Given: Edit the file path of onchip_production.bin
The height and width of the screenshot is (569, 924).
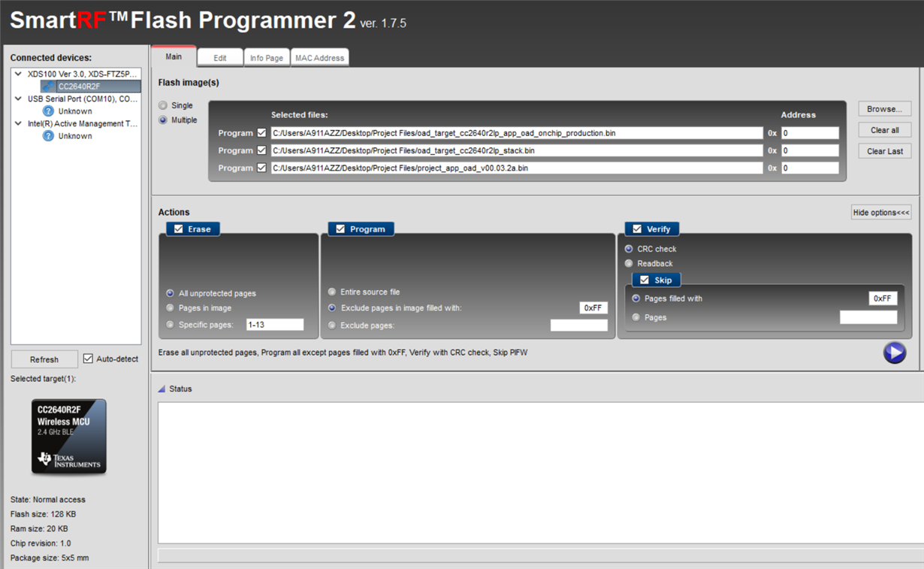Looking at the screenshot, I should coord(516,133).
